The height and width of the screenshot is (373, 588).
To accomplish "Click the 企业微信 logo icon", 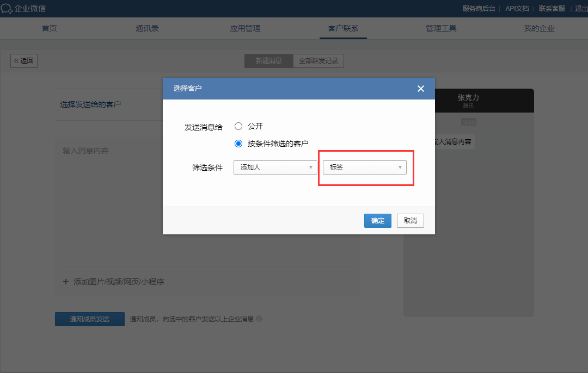I will pyautogui.click(x=7, y=8).
